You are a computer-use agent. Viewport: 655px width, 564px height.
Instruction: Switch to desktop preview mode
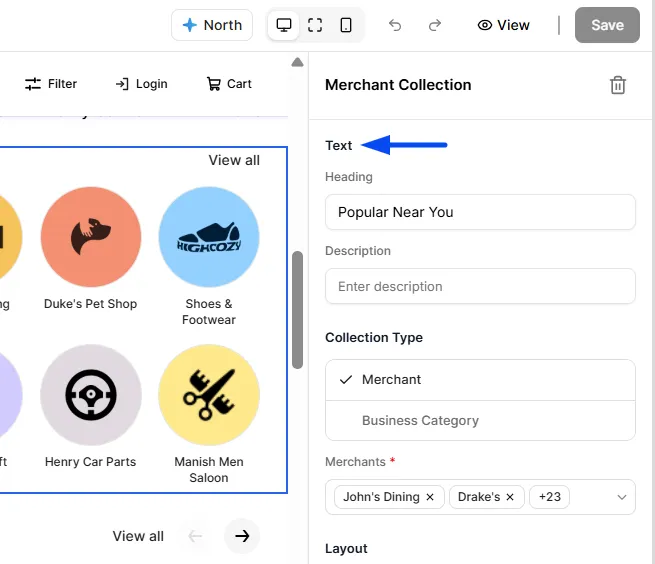click(284, 25)
